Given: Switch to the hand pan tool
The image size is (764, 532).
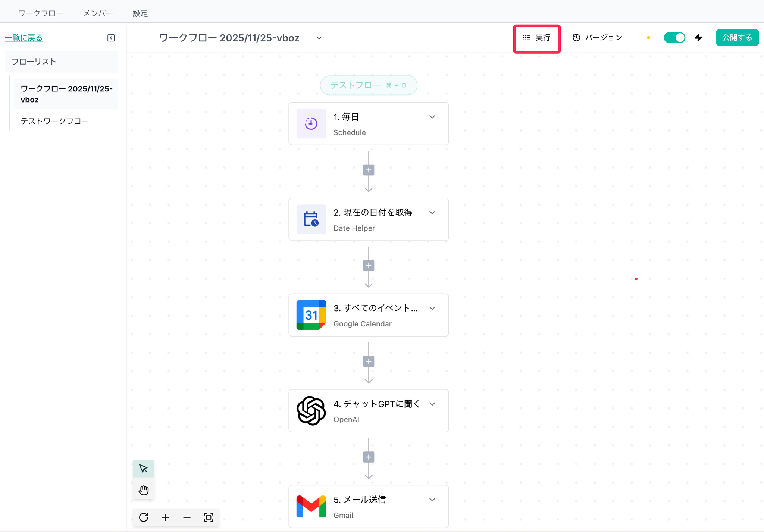Looking at the screenshot, I should [x=143, y=490].
